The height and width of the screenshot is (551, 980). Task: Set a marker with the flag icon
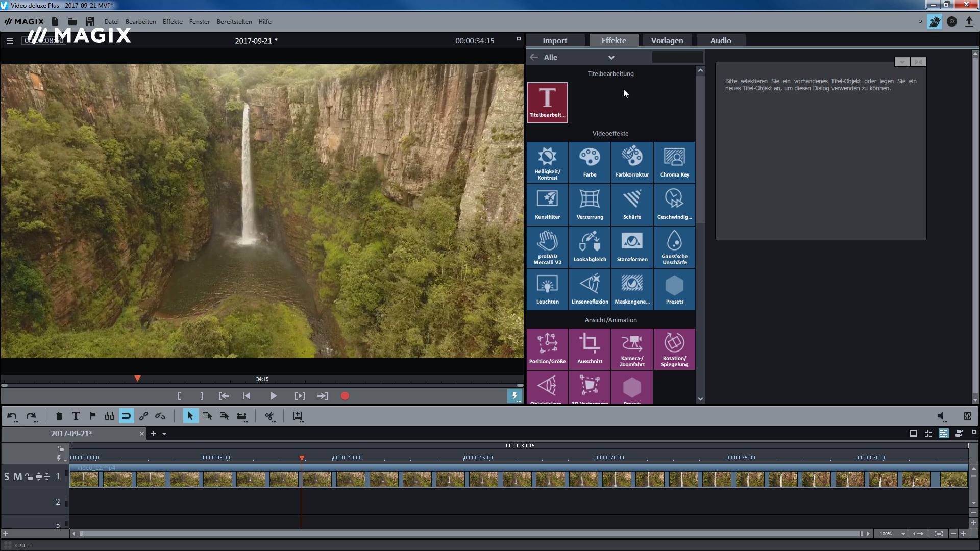(92, 416)
